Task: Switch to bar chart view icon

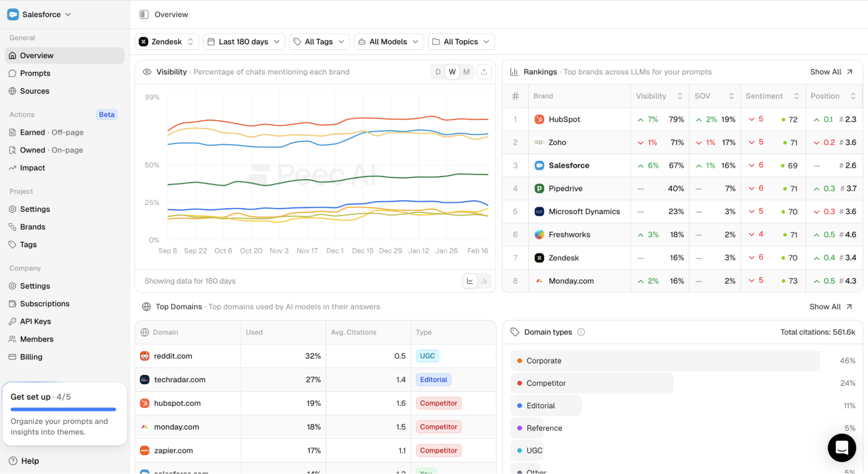Action: pos(484,281)
